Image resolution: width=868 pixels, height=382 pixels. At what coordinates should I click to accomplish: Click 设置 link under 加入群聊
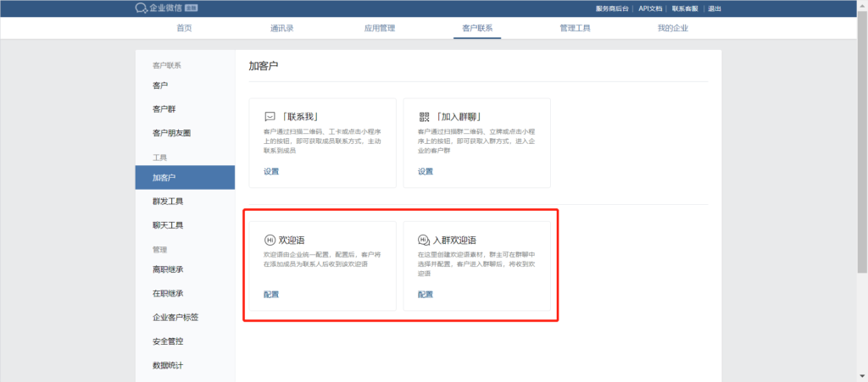[426, 171]
